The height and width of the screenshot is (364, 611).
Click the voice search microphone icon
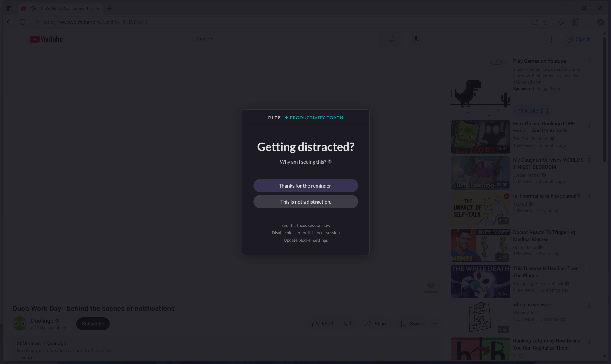tap(416, 39)
